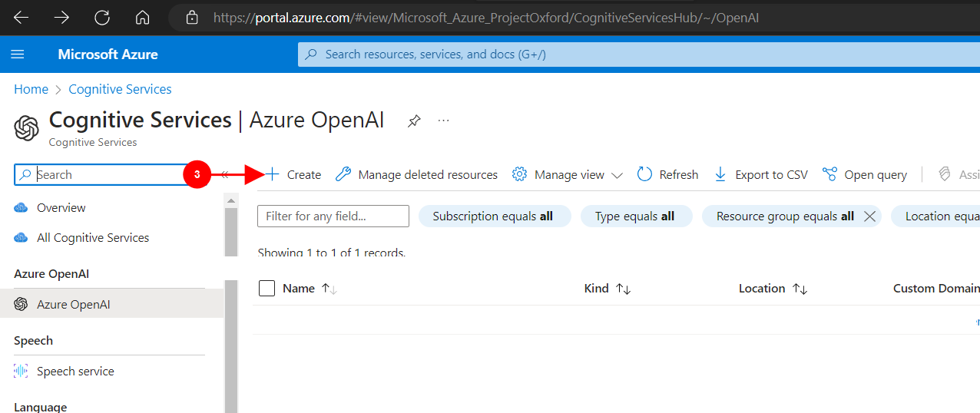Open the Speech service menu item
The width and height of the screenshot is (980, 413).
(74, 372)
